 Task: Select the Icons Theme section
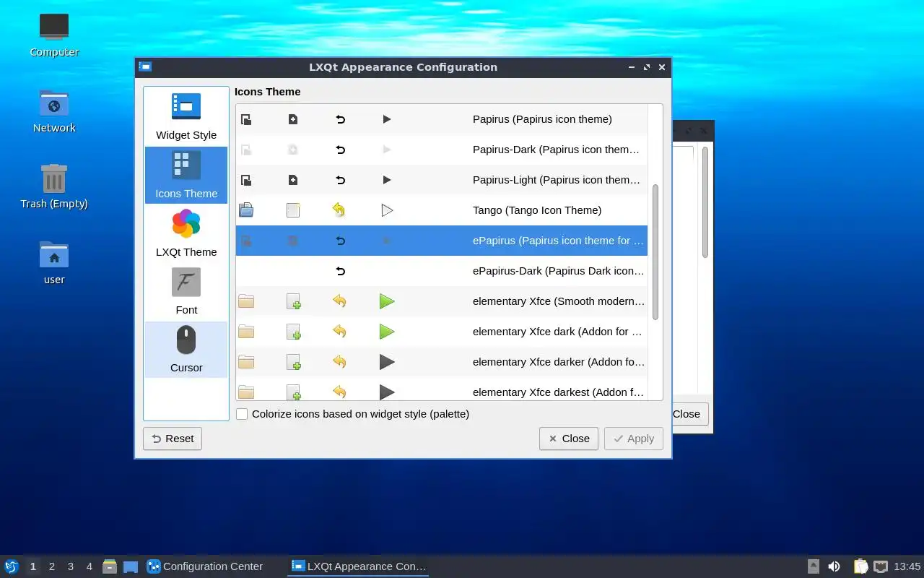[x=186, y=175]
